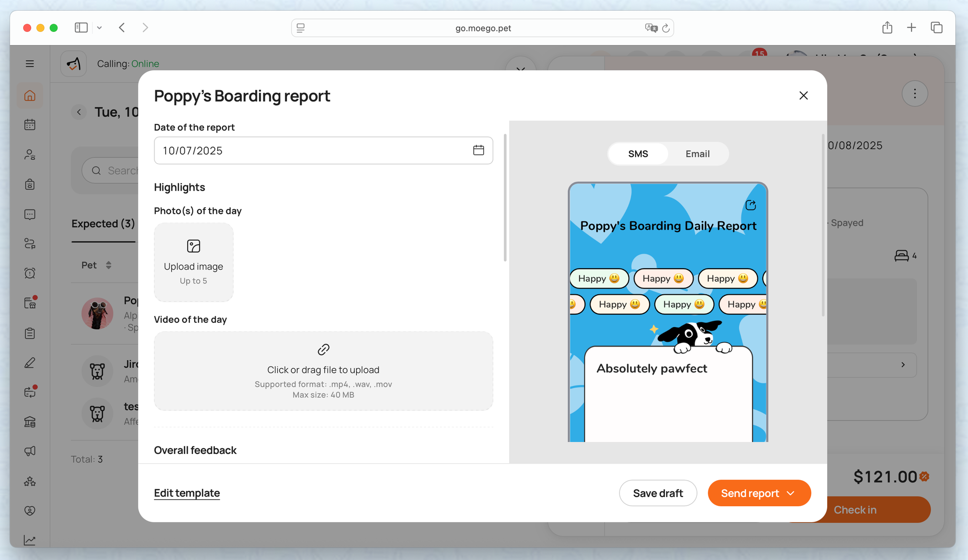Select the Expected (3) tab
The width and height of the screenshot is (968, 560).
coord(103,224)
